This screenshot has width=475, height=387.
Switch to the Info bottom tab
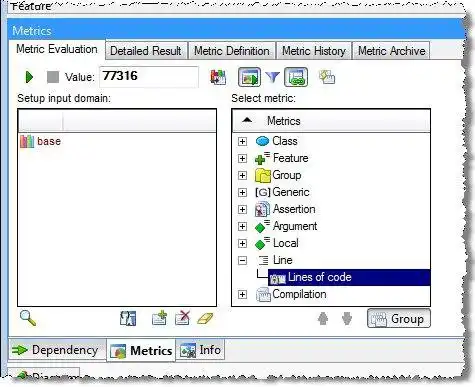point(200,350)
